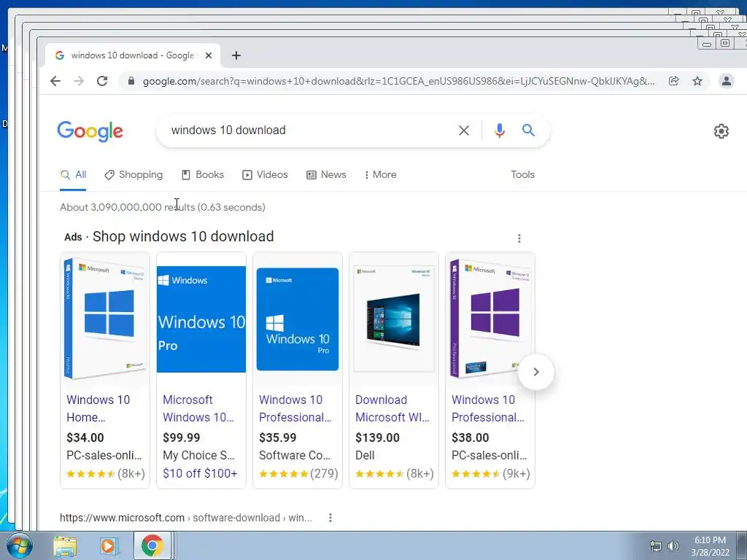Expand the More search filters menu
747x560 pixels.
380,175
